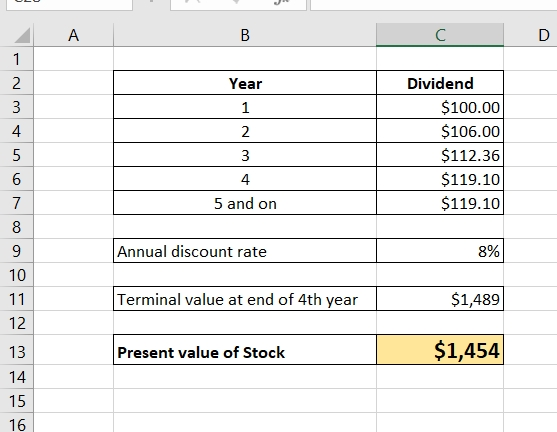The width and height of the screenshot is (557, 432).
Task: Select row 9 header
Action: 17,251
